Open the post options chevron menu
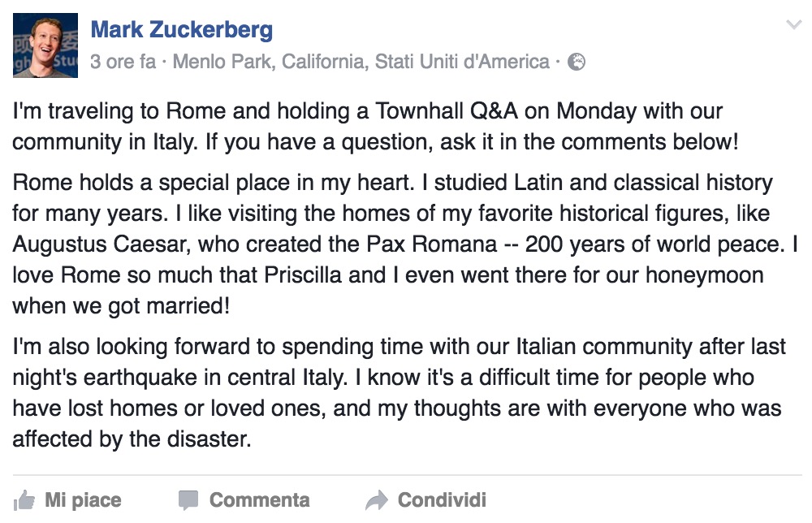Image resolution: width=812 pixels, height=523 pixels. tap(793, 26)
